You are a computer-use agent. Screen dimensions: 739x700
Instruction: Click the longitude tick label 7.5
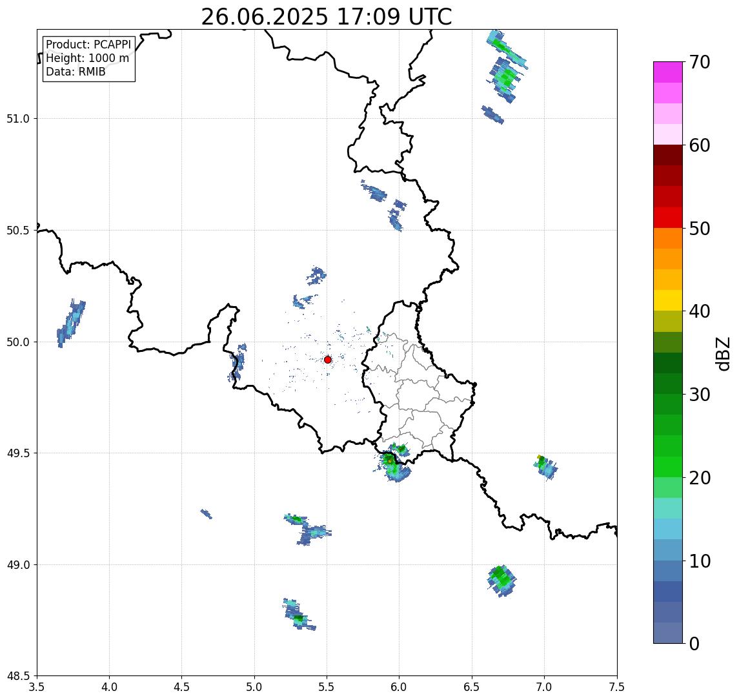[617, 687]
